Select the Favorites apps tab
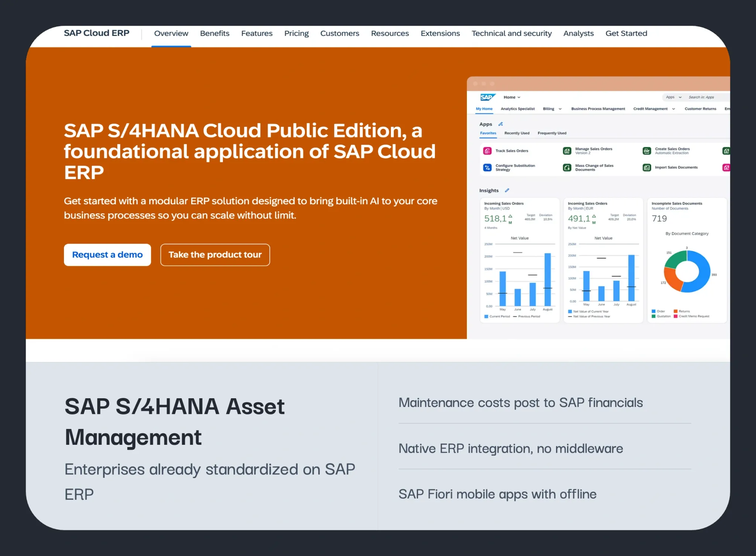 coord(488,133)
